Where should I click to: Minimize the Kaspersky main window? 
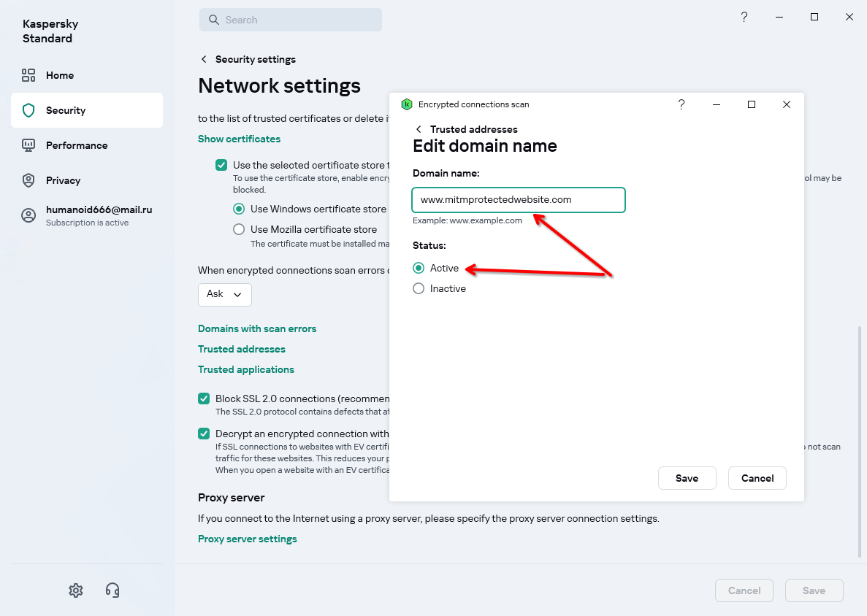pos(779,17)
